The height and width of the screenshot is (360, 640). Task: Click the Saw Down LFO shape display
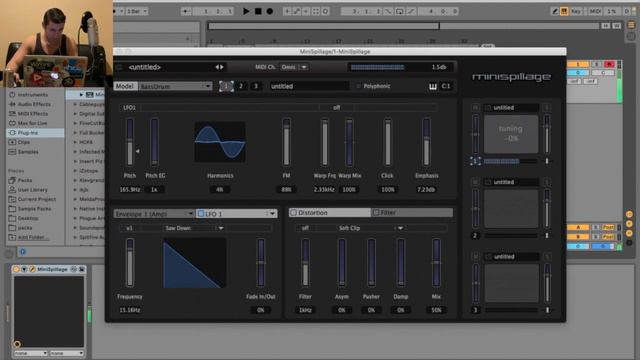pos(195,264)
